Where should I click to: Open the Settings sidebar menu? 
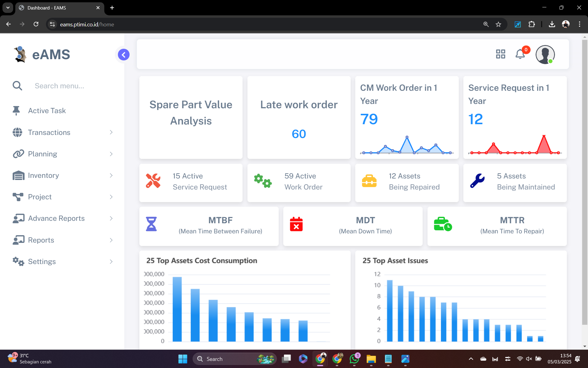pos(42,262)
